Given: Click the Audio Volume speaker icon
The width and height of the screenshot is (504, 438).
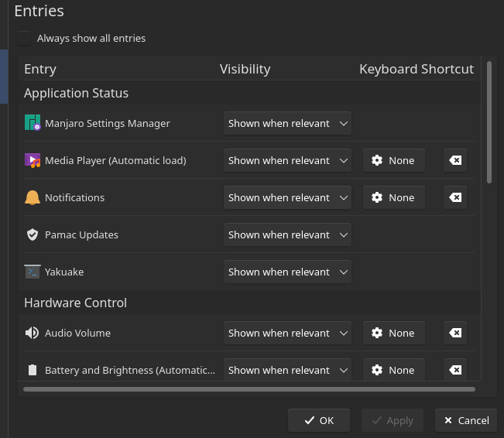Looking at the screenshot, I should [x=33, y=333].
